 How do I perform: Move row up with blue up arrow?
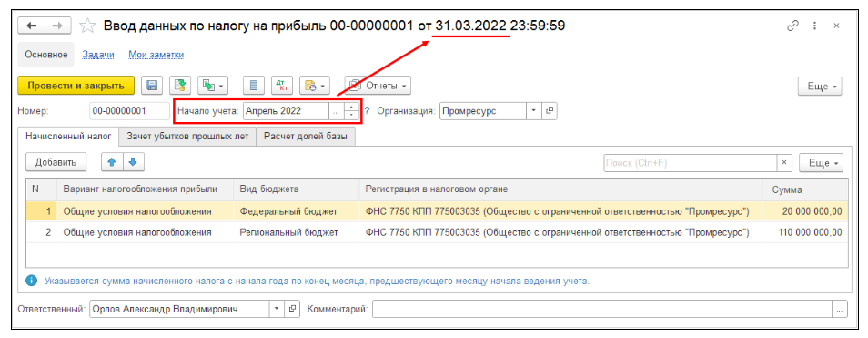pos(112,162)
